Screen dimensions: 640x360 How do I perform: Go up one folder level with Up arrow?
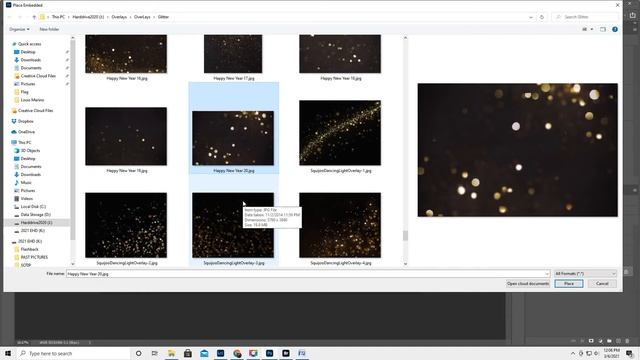(x=34, y=17)
